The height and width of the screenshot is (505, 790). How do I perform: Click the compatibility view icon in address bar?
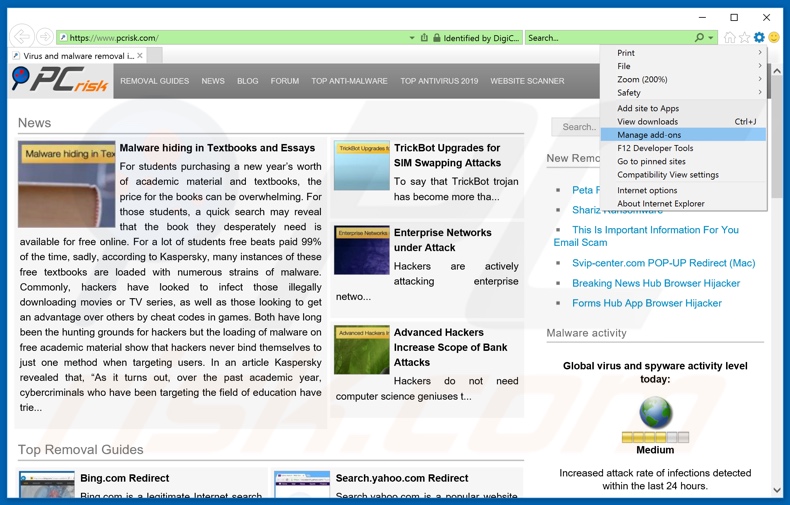(424, 38)
